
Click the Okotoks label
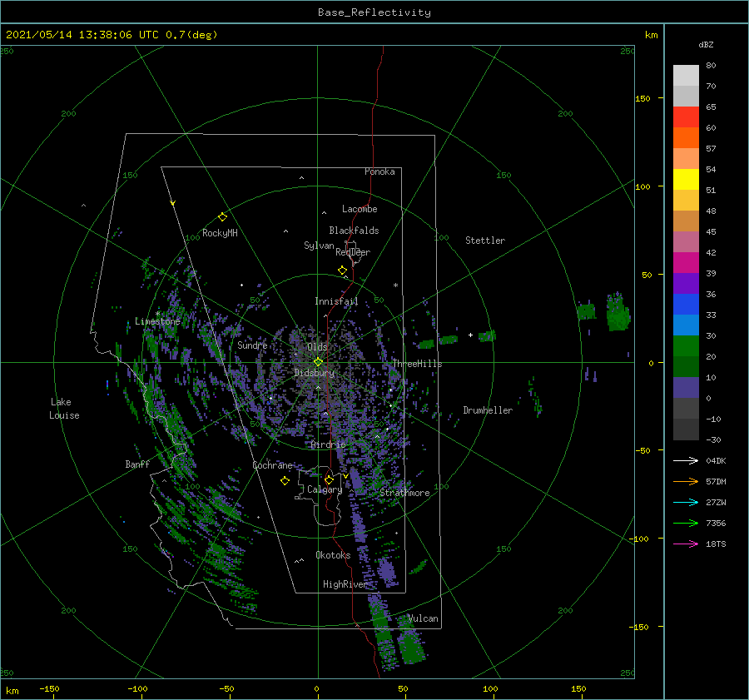(x=333, y=554)
